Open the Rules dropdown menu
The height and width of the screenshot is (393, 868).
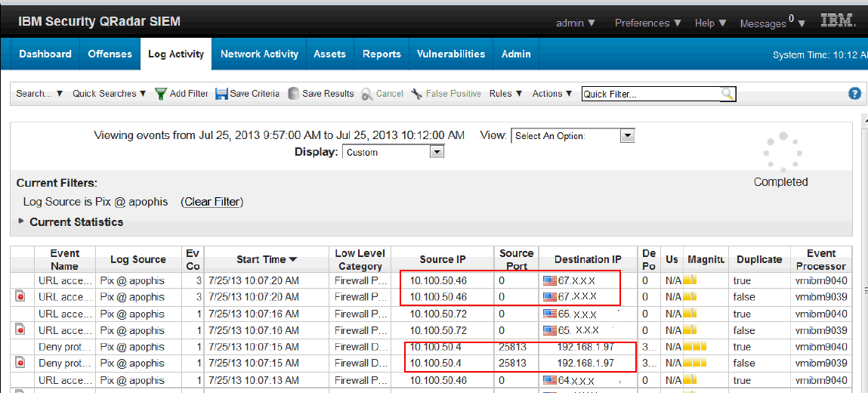pyautogui.click(x=506, y=94)
